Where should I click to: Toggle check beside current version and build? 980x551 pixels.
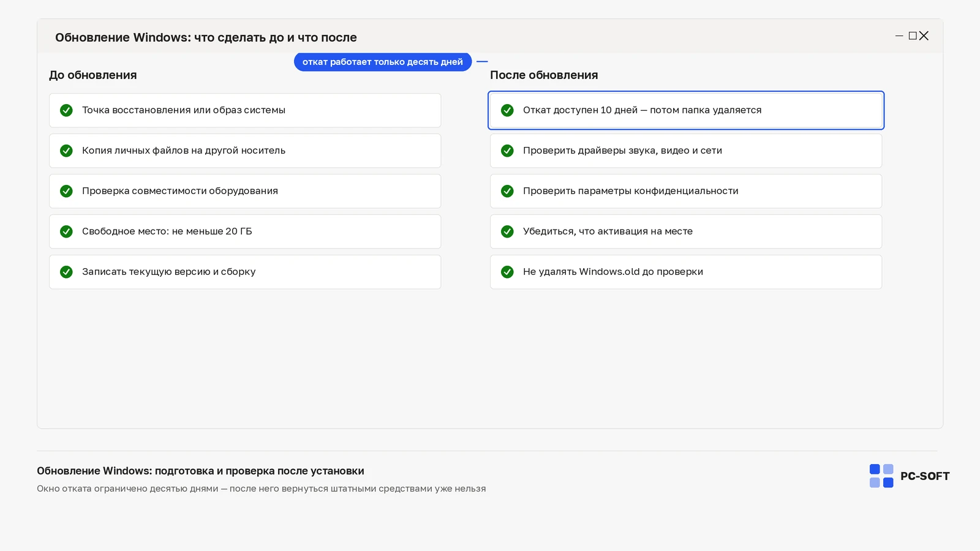pyautogui.click(x=66, y=272)
